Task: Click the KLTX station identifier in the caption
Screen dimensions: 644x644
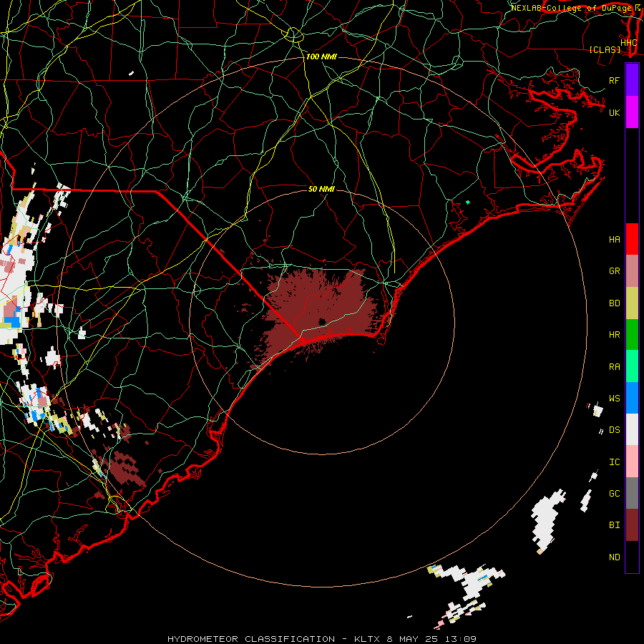Action: tap(367, 639)
